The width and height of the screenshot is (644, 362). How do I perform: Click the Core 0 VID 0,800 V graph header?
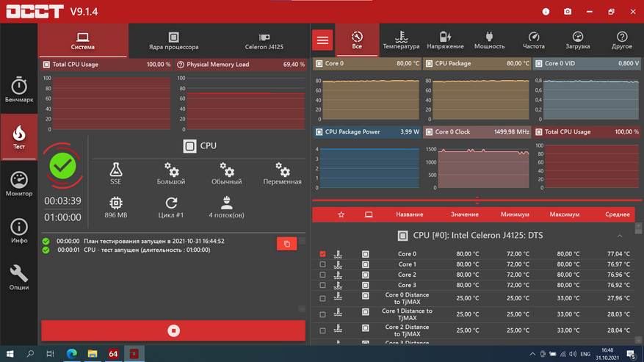click(587, 64)
